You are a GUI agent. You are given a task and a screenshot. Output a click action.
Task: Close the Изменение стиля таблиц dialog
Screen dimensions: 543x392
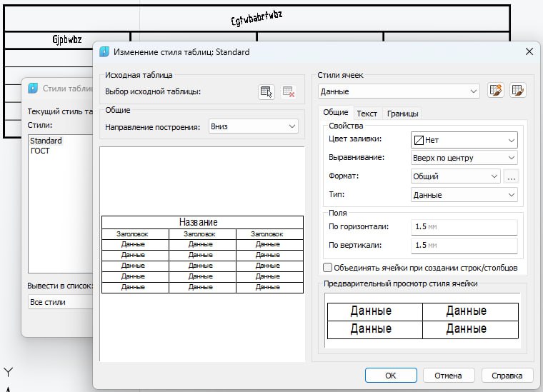coord(529,51)
